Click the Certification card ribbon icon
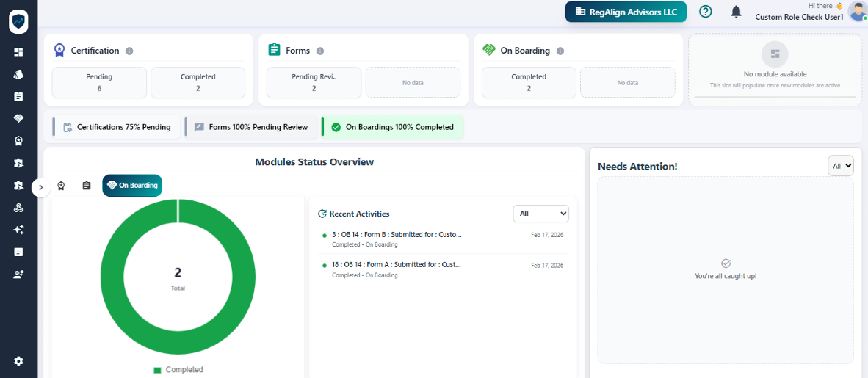Image resolution: width=868 pixels, height=378 pixels. point(59,51)
